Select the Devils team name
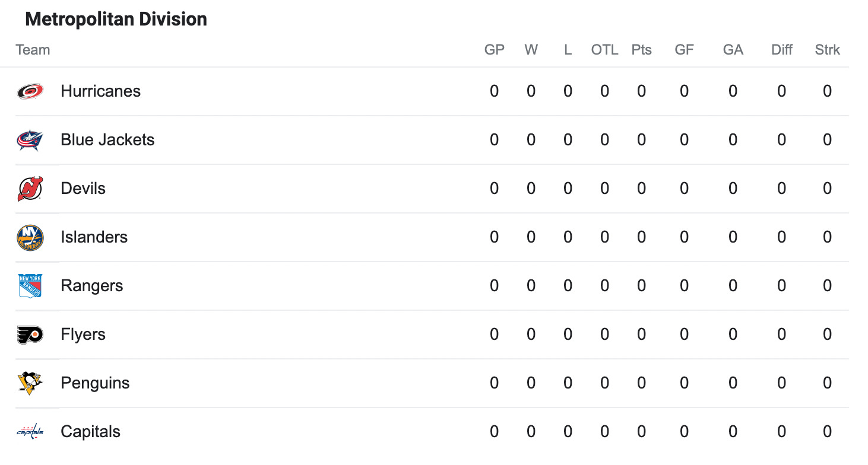 click(83, 189)
